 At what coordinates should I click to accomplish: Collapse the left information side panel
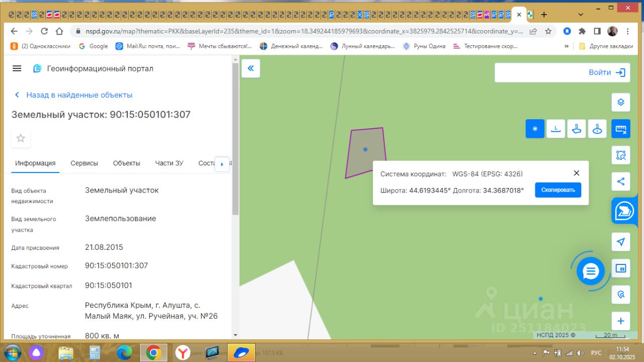pos(251,68)
